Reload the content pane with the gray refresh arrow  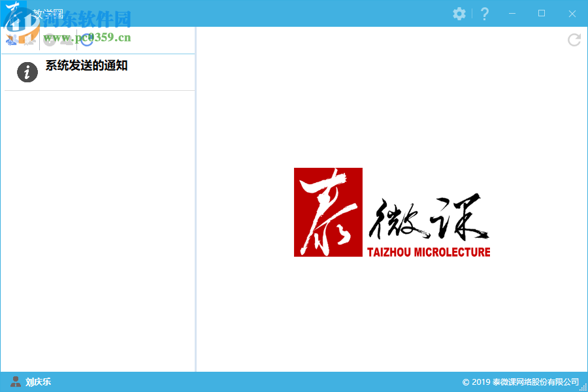click(574, 40)
